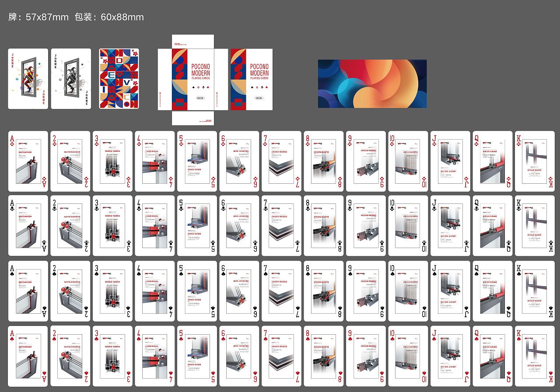
Task: Open the 2 of Hearts card
Action: pyautogui.click(x=70, y=356)
